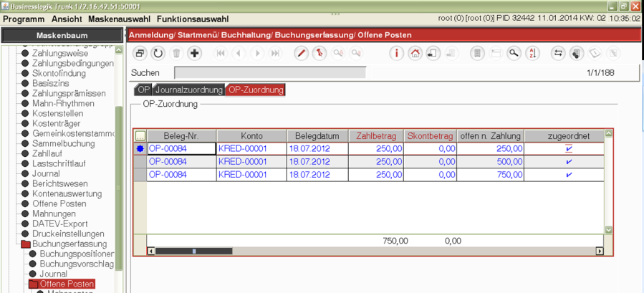Click the magnifying glass search icon
644x293 pixels.
(514, 53)
